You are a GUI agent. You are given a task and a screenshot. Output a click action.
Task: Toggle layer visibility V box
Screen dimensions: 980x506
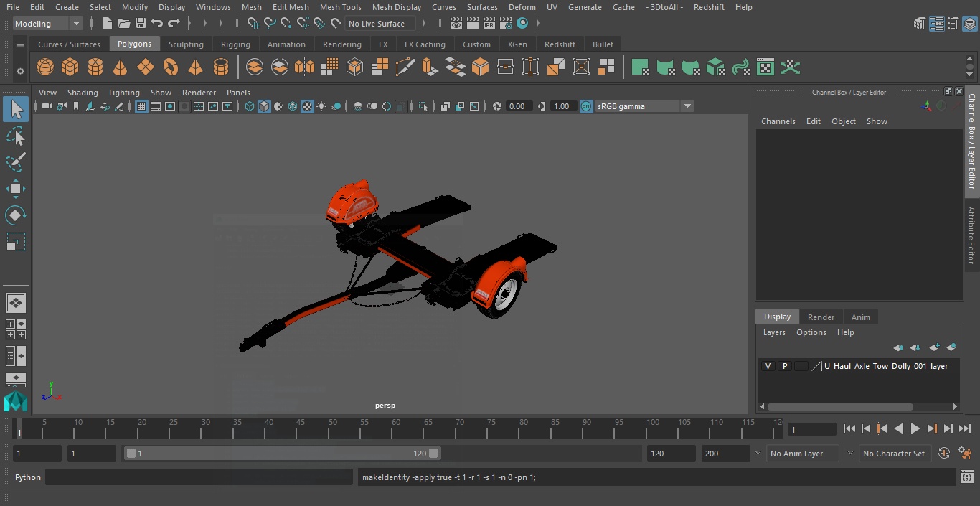pyautogui.click(x=768, y=366)
